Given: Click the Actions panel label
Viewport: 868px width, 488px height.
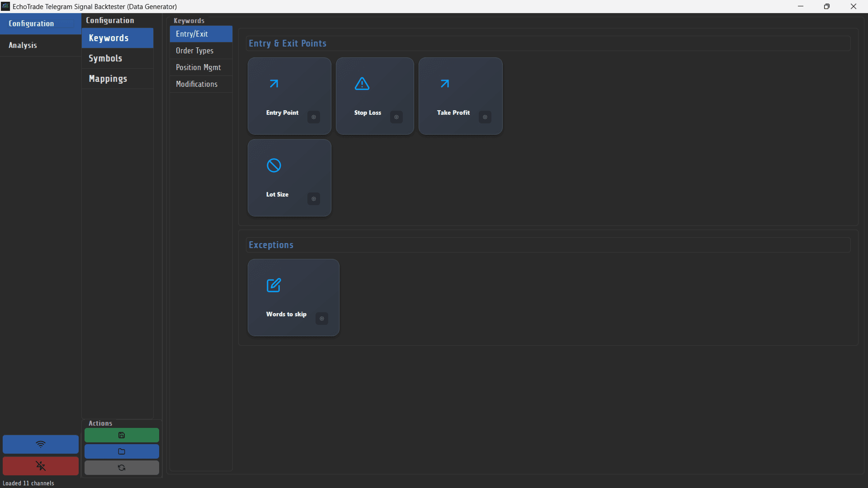Looking at the screenshot, I should pos(100,423).
